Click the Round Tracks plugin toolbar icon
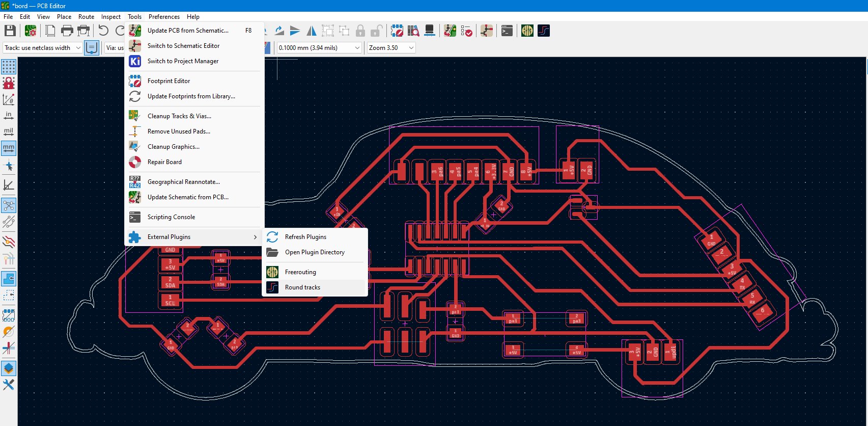 pos(544,31)
